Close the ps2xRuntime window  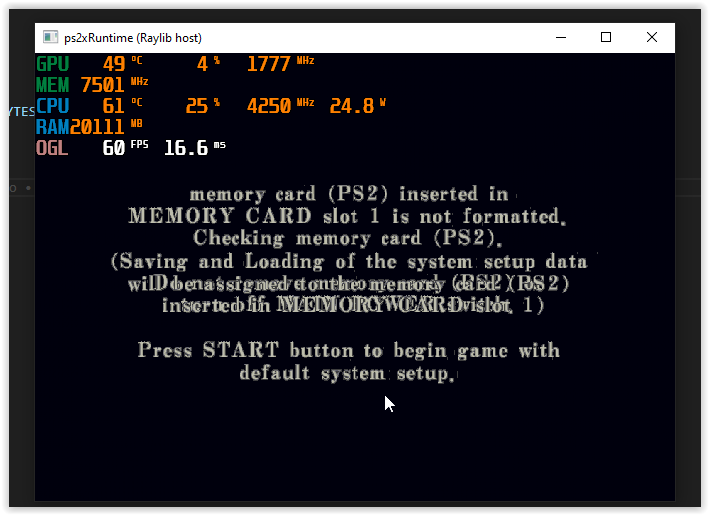click(652, 37)
